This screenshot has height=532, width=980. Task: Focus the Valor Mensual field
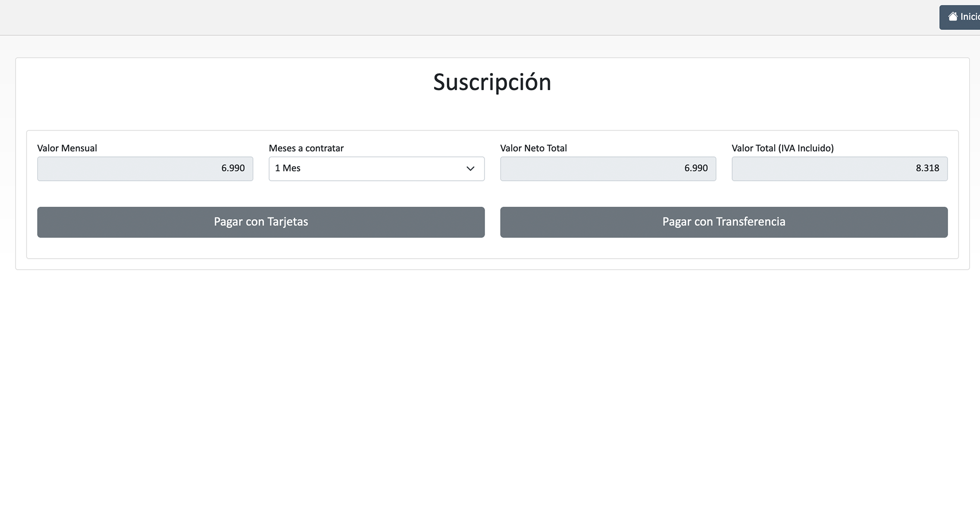(145, 169)
